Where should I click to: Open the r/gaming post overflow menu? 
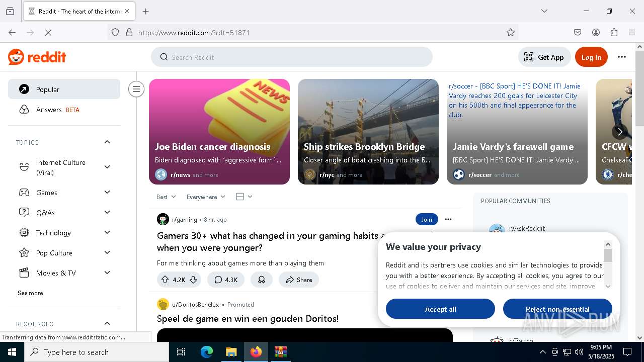pyautogui.click(x=448, y=219)
